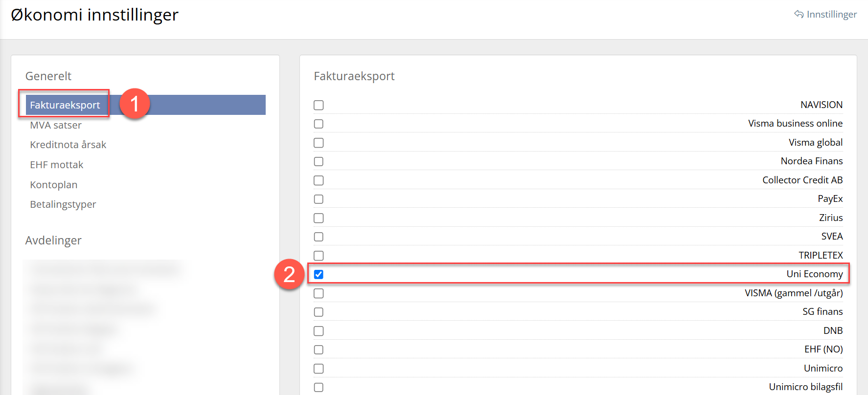
Task: Go to Kontoplan settings
Action: point(54,185)
